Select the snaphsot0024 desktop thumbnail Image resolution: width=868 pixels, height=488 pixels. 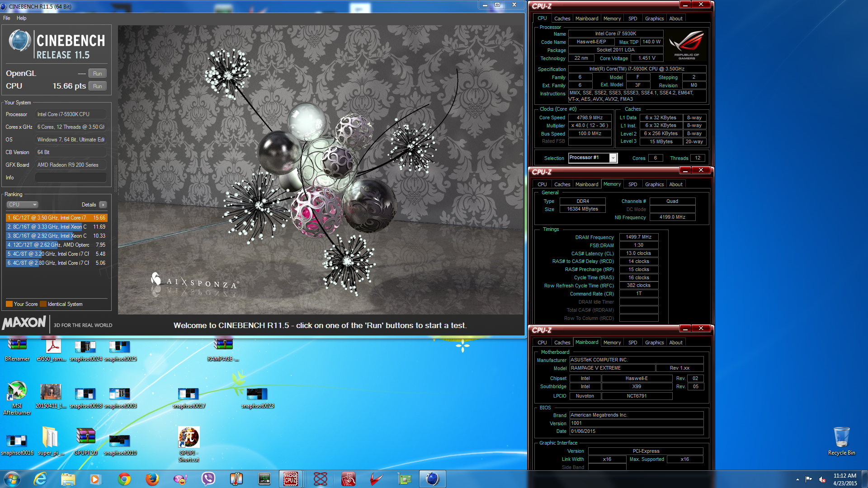tap(85, 351)
